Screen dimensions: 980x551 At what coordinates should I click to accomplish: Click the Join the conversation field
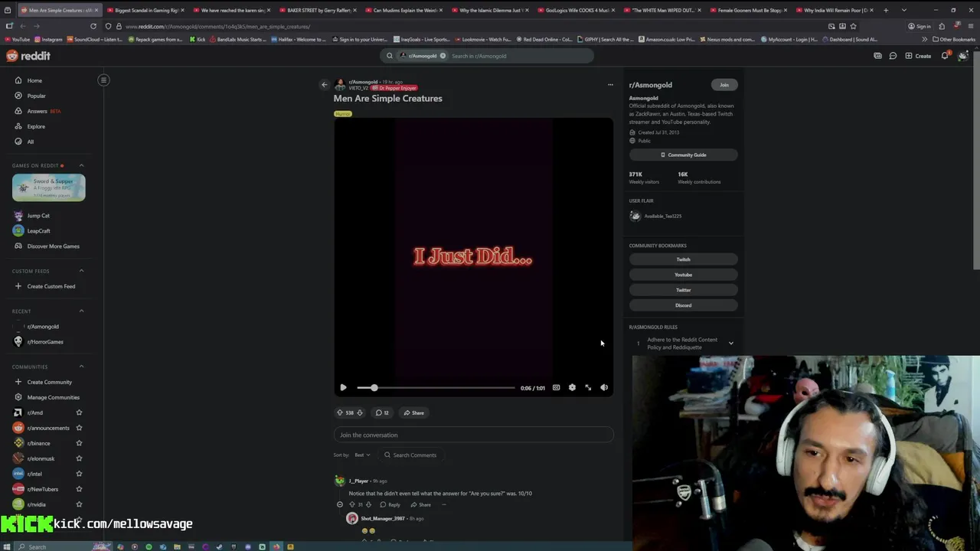pos(473,435)
